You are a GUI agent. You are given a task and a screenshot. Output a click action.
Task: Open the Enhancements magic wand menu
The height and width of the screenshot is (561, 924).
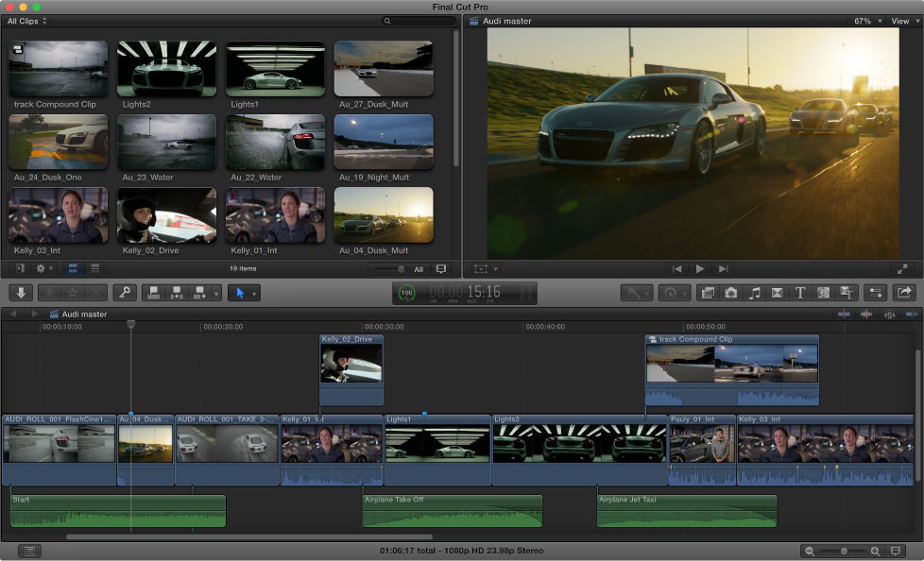click(x=637, y=293)
